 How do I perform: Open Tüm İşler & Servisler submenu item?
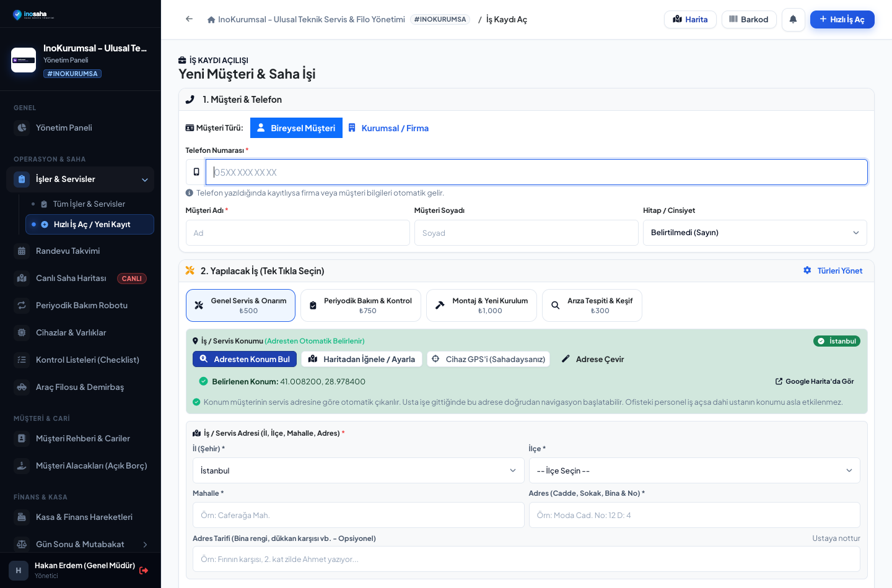(x=89, y=204)
